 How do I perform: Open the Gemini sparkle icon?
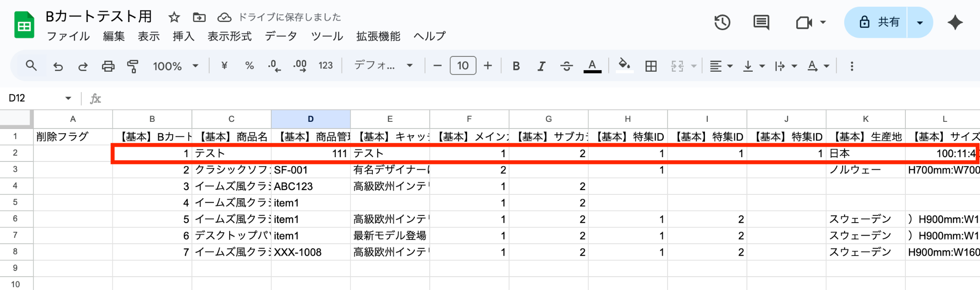[x=955, y=22]
